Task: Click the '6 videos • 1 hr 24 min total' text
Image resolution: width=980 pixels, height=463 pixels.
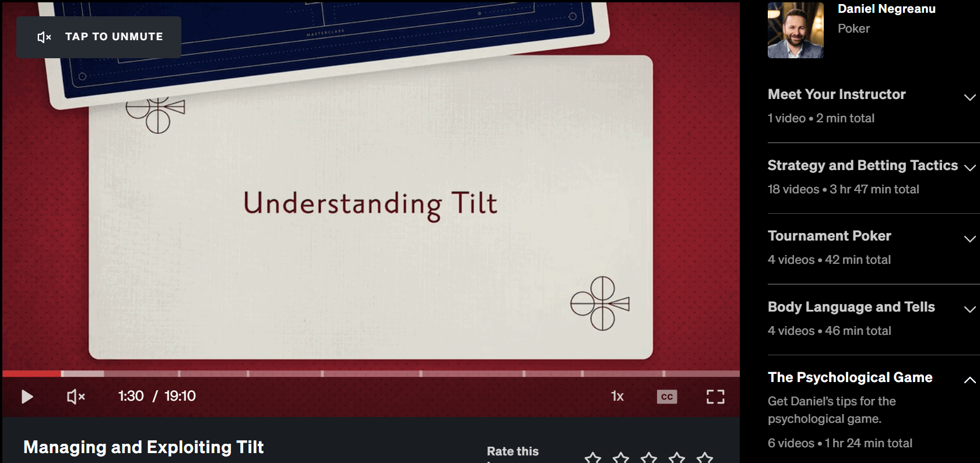Action: [840, 443]
